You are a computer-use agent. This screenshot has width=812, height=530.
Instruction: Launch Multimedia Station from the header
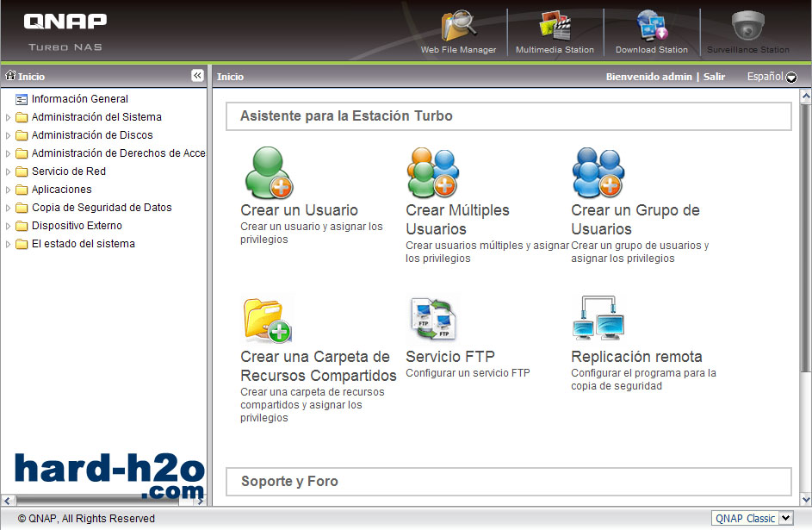pyautogui.click(x=555, y=26)
